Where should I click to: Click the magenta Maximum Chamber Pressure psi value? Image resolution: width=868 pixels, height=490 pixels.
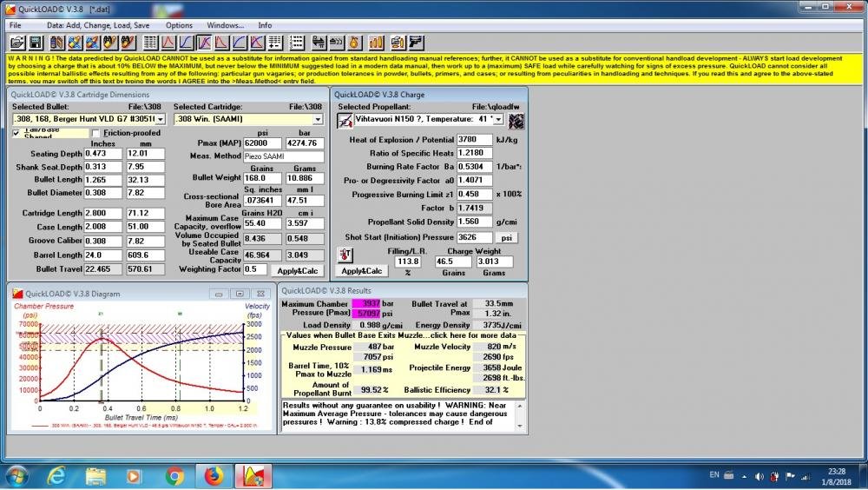coord(365,313)
